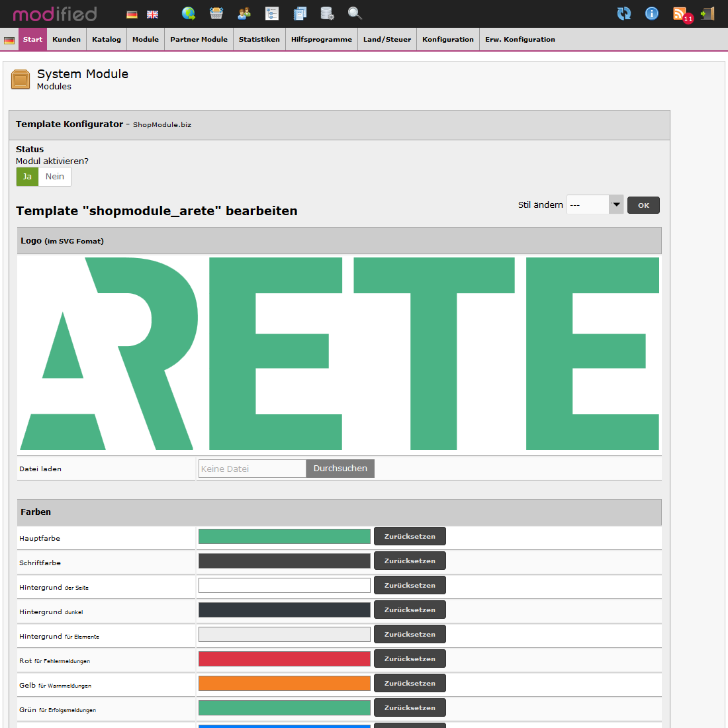
Task: Open the shop frontend with the globe icon
Action: tap(189, 13)
